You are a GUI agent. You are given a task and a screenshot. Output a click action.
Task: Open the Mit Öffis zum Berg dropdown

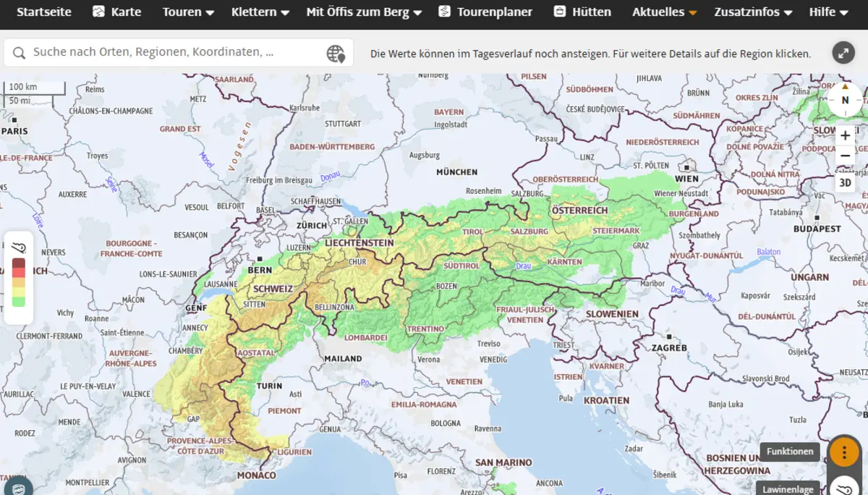point(364,12)
